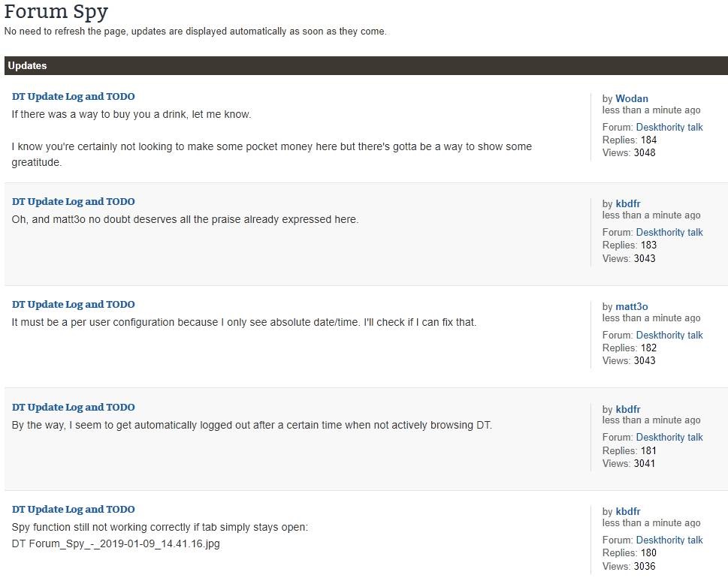Image resolution: width=728 pixels, height=581 pixels.
Task: Click the Forum Spy page heading
Action: [x=56, y=12]
